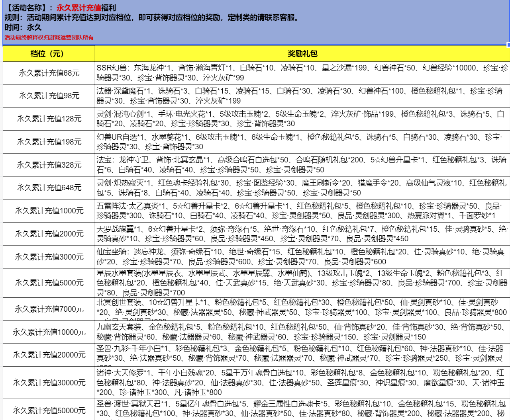Click reward cell starting with 九幽玄天套装

(x=302, y=332)
